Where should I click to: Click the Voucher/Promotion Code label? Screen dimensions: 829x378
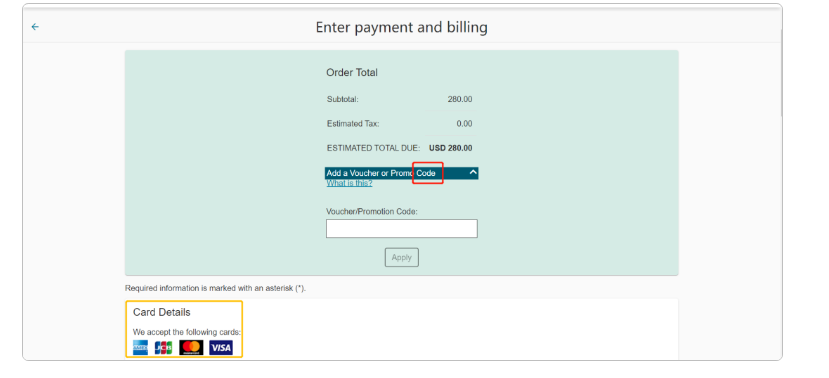[x=372, y=211]
